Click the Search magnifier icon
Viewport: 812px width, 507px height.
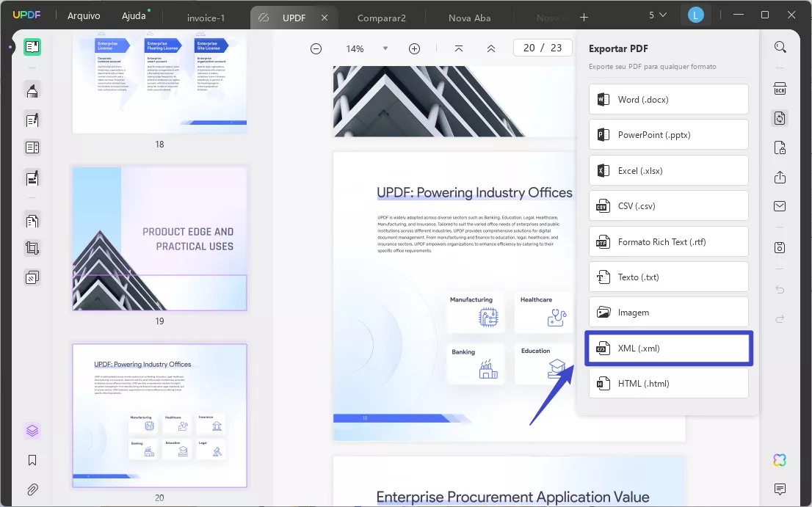[780, 48]
